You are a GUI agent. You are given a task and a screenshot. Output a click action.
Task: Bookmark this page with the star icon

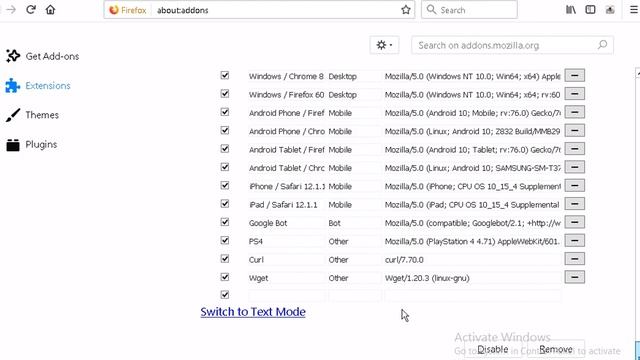(405, 10)
